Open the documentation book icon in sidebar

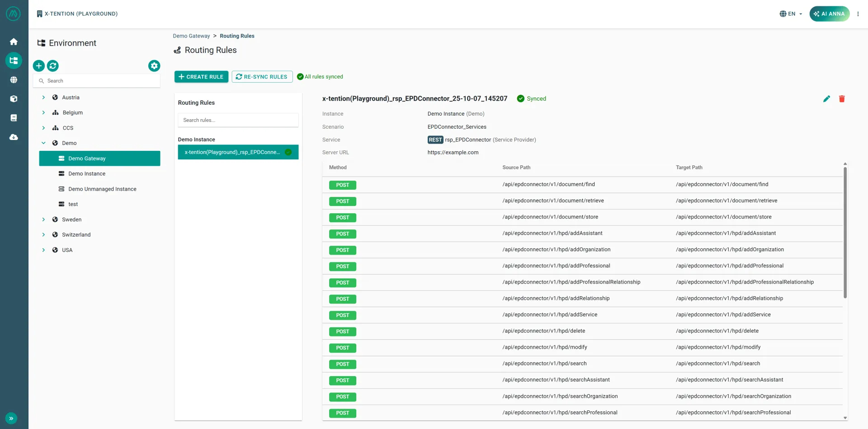pos(14,117)
